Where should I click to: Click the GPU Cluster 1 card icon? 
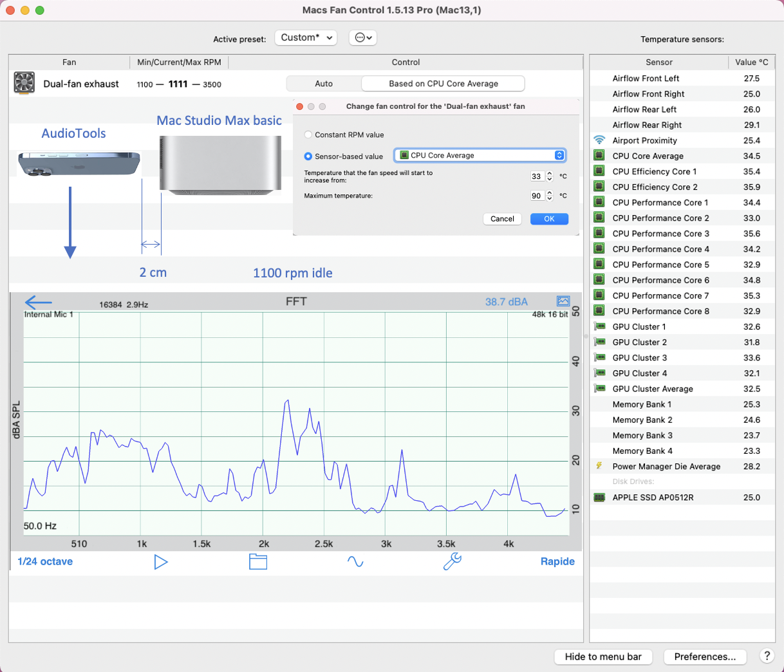point(600,326)
